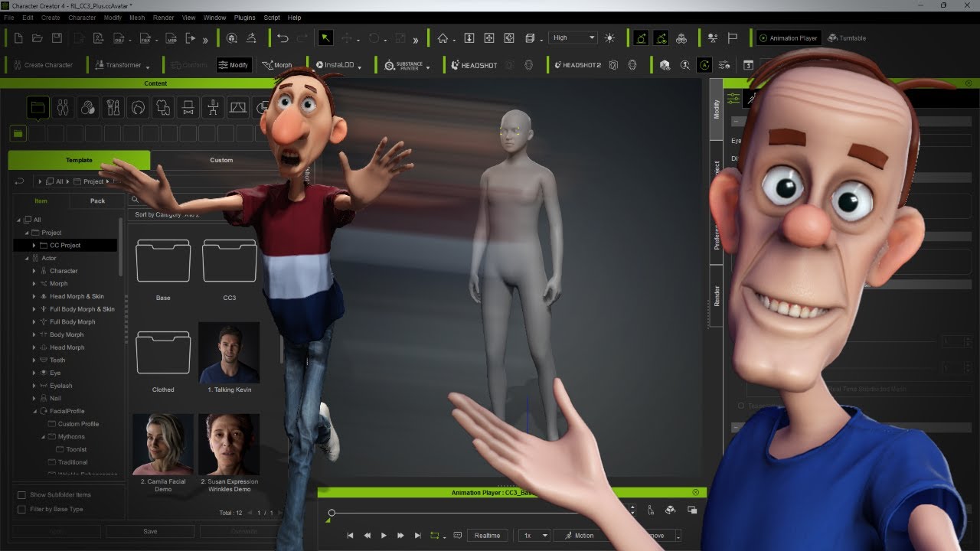Click the Undo arrow in the toolbar
This screenshot has width=980, height=551.
coord(283,38)
